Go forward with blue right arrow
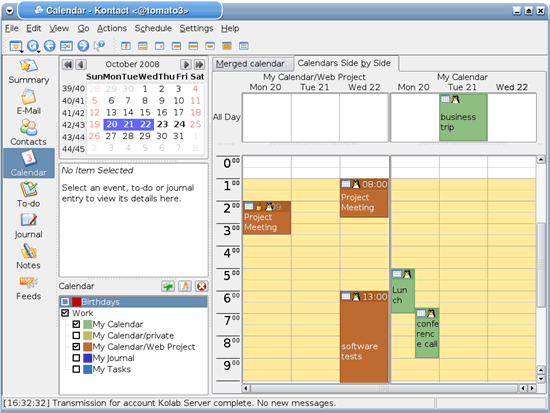 tap(83, 46)
